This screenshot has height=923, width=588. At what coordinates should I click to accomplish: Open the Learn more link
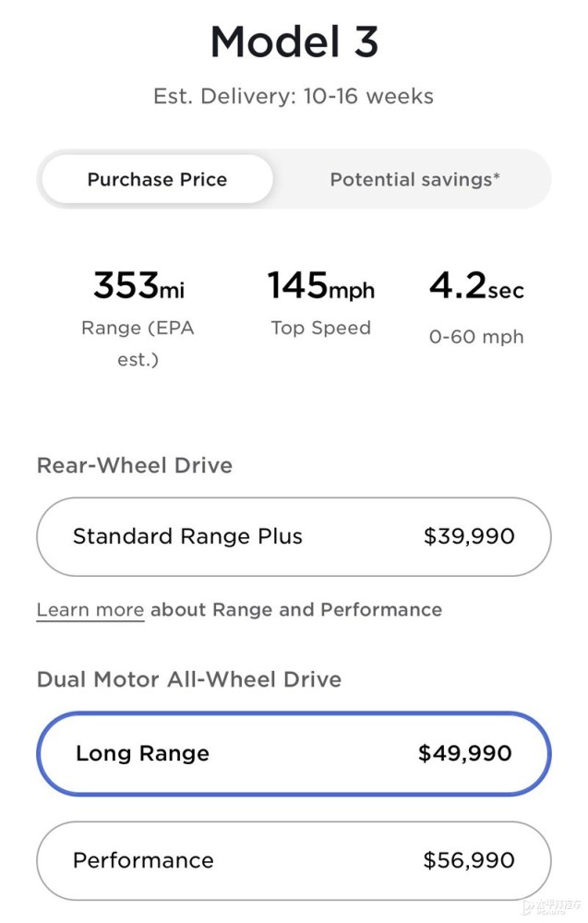pyautogui.click(x=90, y=610)
